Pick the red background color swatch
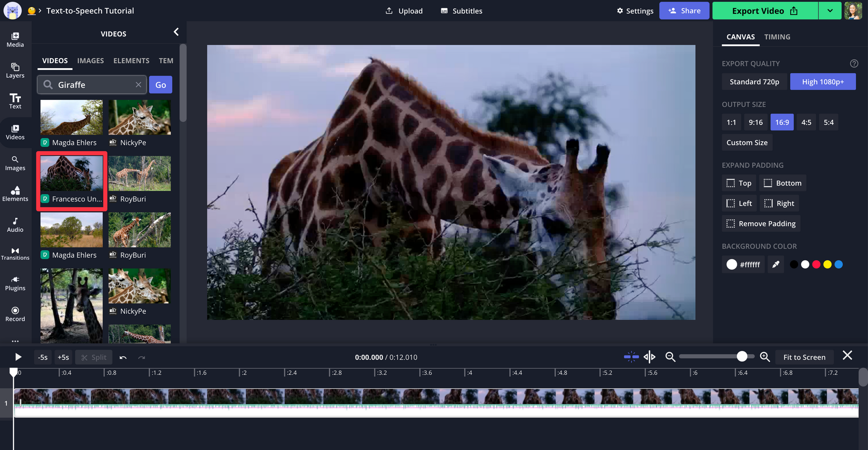This screenshot has height=450, width=868. [816, 265]
